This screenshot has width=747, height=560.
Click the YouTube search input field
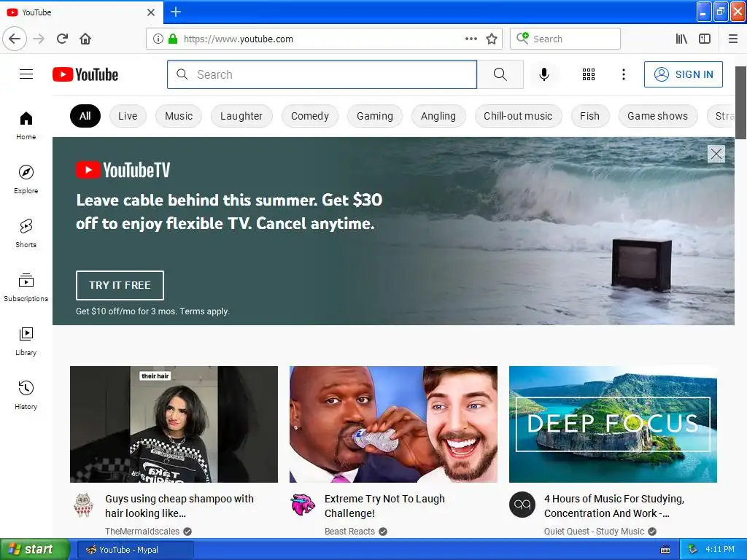322,74
